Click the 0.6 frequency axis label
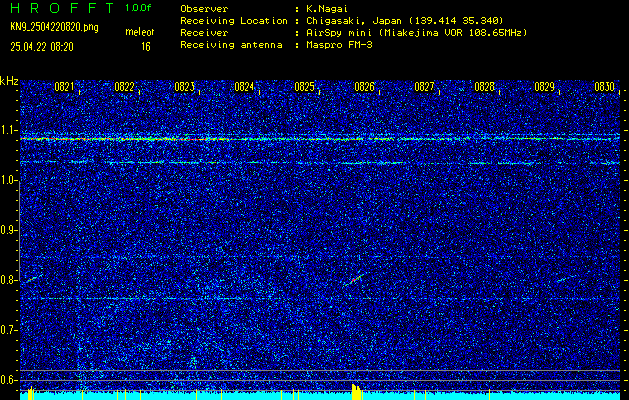This screenshot has height=400, width=629. (x=8, y=380)
